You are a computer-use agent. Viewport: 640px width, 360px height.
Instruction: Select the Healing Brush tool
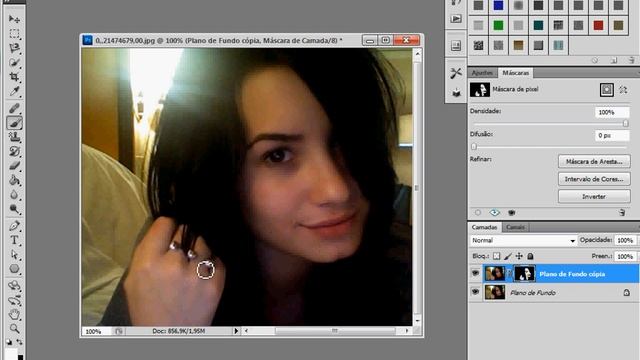tap(14, 108)
